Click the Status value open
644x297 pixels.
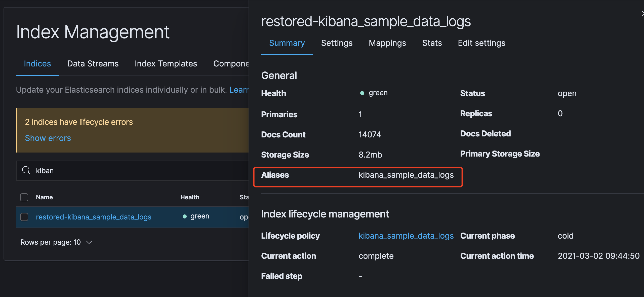[567, 93]
